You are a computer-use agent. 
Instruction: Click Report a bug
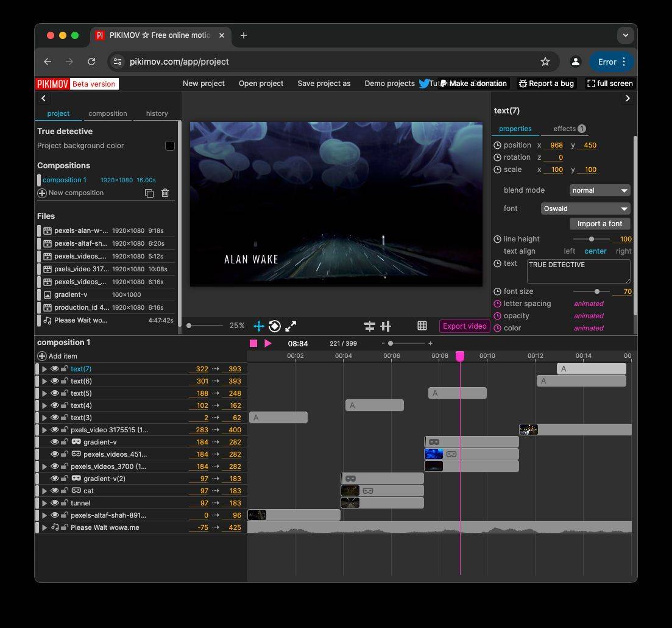(546, 84)
